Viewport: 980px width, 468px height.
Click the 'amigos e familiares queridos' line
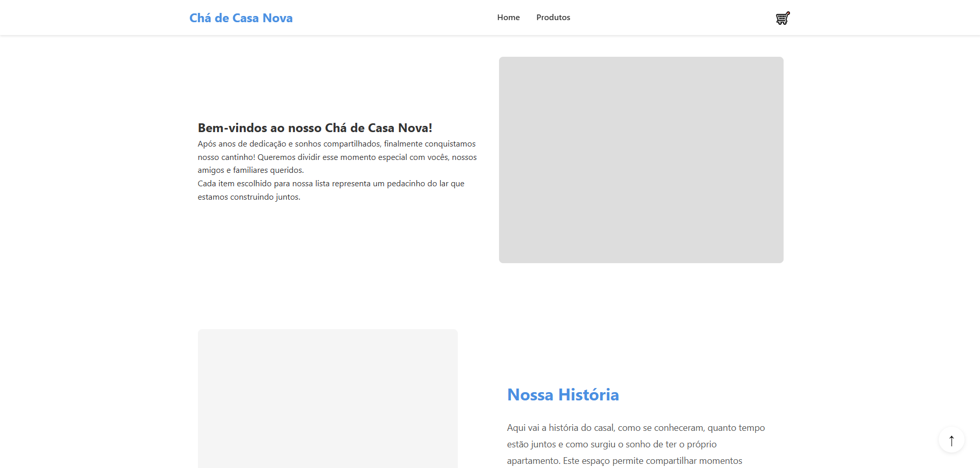(x=251, y=170)
